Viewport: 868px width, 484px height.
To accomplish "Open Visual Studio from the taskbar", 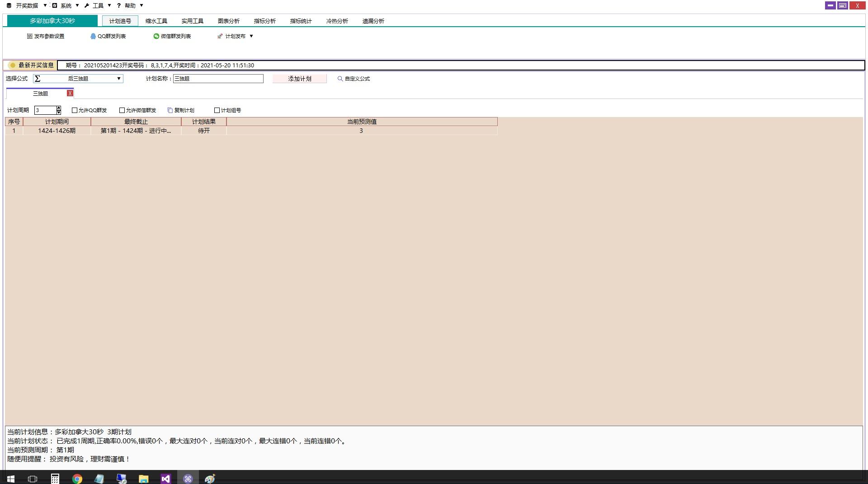I will tap(165, 479).
